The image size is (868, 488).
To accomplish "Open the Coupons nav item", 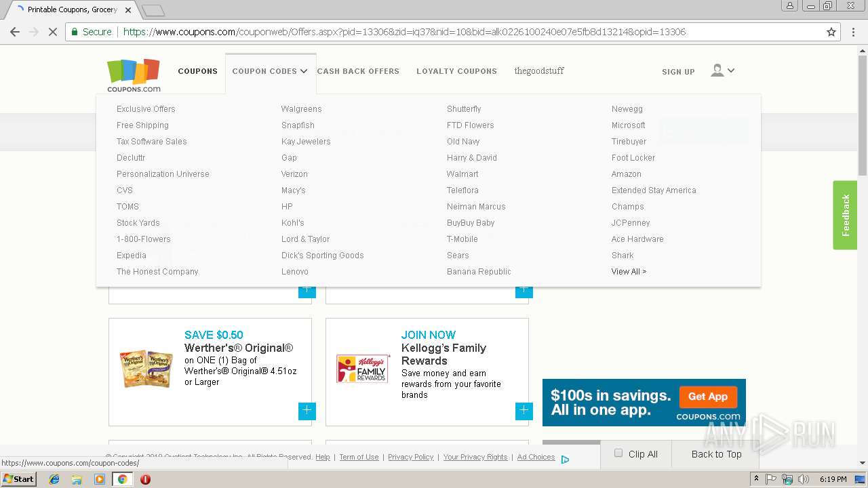I will (198, 71).
